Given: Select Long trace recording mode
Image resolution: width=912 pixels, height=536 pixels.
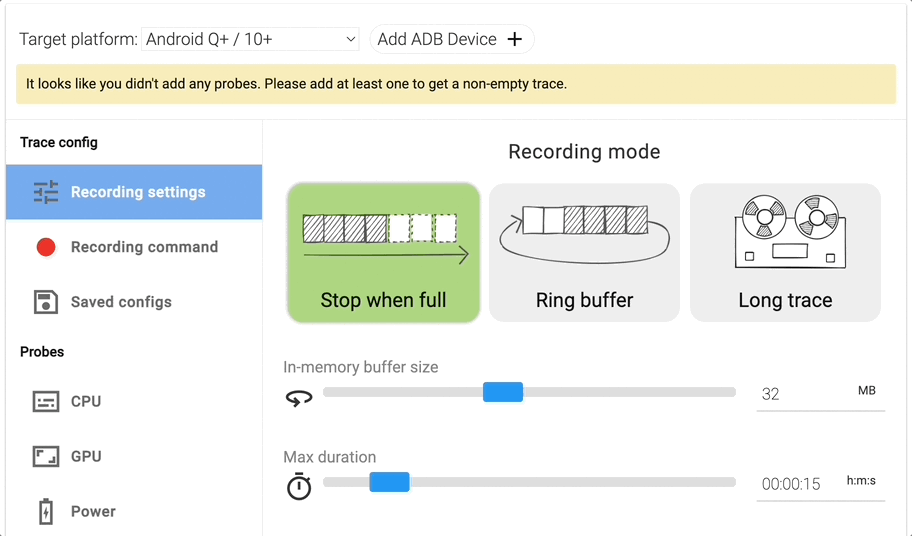Looking at the screenshot, I should [x=785, y=252].
